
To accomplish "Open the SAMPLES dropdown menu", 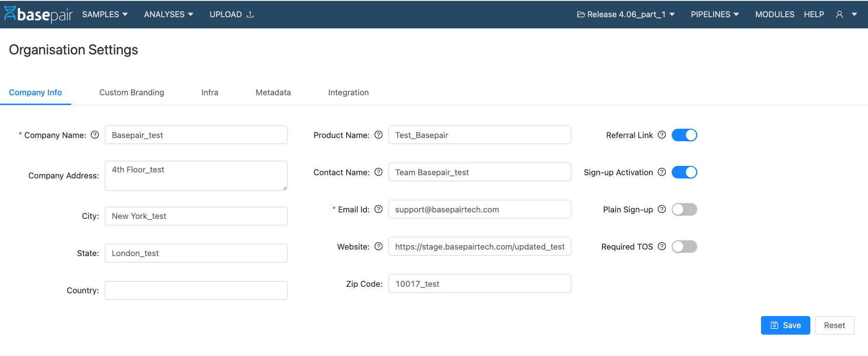I will coord(105,14).
